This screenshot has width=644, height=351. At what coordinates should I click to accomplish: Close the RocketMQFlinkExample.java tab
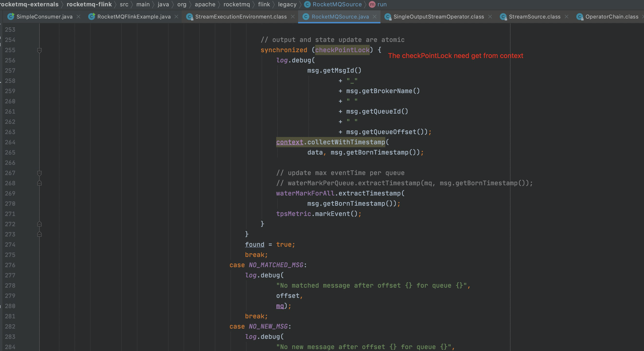click(176, 17)
